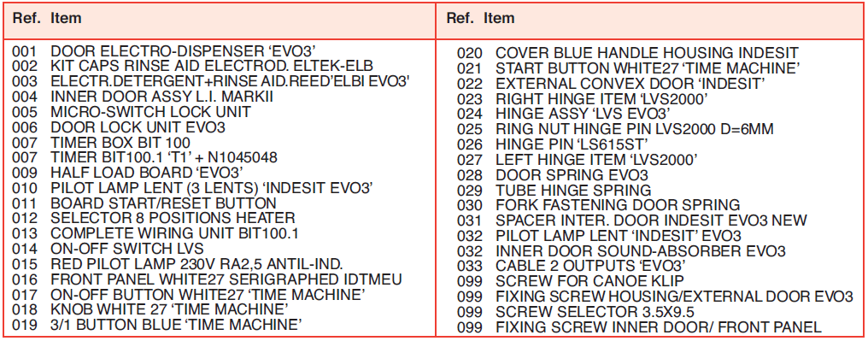This screenshot has height=341, width=868.
Task: Select EXTERNAL CONVEX DOOR 'INDESIT' item
Action: pos(611,84)
